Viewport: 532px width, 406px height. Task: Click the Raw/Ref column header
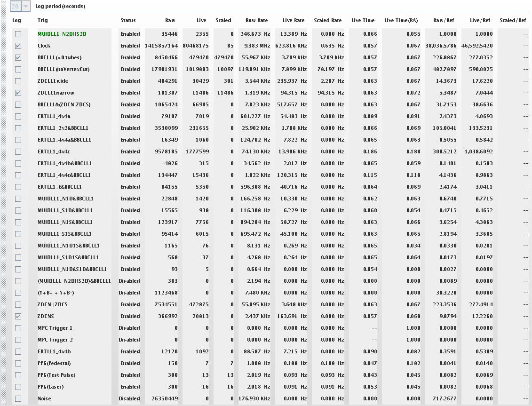click(x=444, y=20)
